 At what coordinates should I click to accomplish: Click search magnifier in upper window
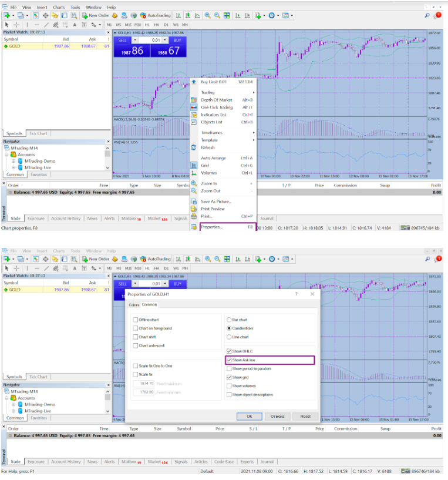coord(427,15)
